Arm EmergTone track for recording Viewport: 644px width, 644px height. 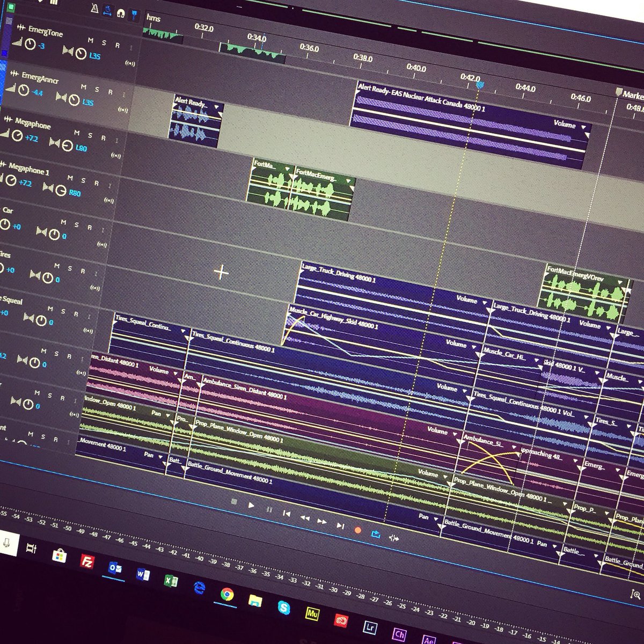point(118,45)
